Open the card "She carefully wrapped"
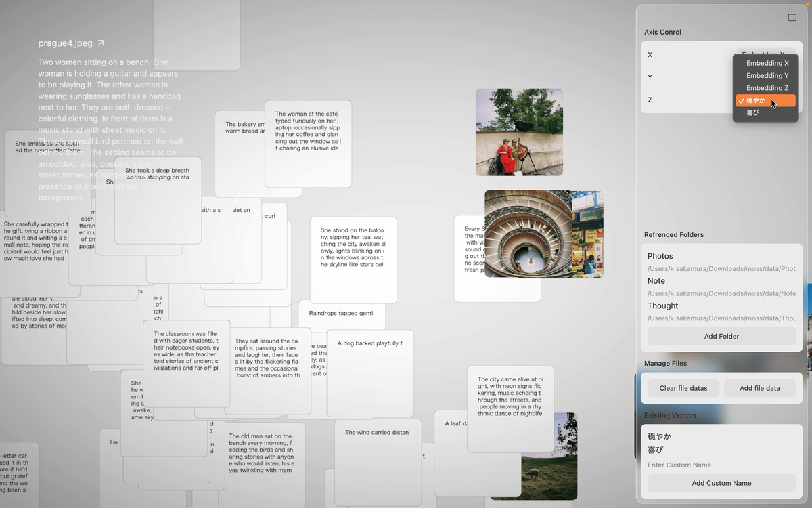Viewport: 812px width, 508px height. point(35,254)
